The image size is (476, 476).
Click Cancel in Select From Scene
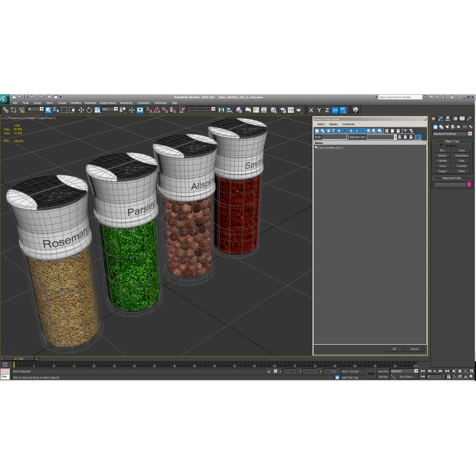click(x=414, y=349)
